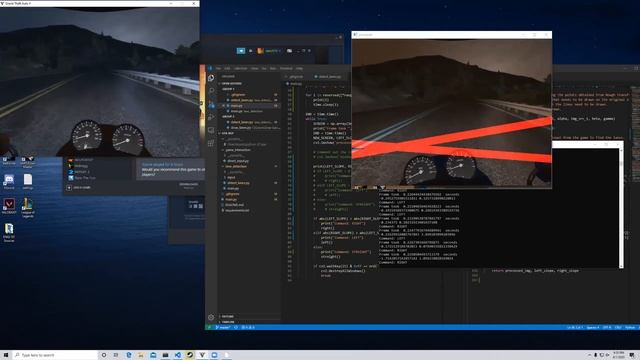Image resolution: width=640 pixels, height=360 pixels.
Task: Open Task View on the taskbar
Action: 116,355
